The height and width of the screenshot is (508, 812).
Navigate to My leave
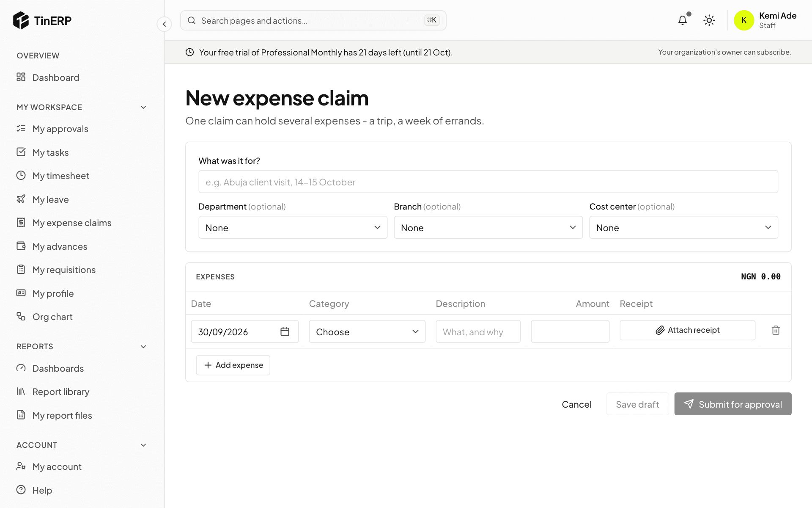coord(82,199)
